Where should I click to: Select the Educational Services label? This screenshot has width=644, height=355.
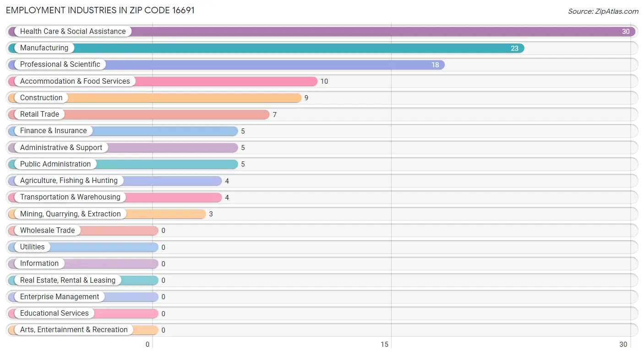[x=55, y=313]
